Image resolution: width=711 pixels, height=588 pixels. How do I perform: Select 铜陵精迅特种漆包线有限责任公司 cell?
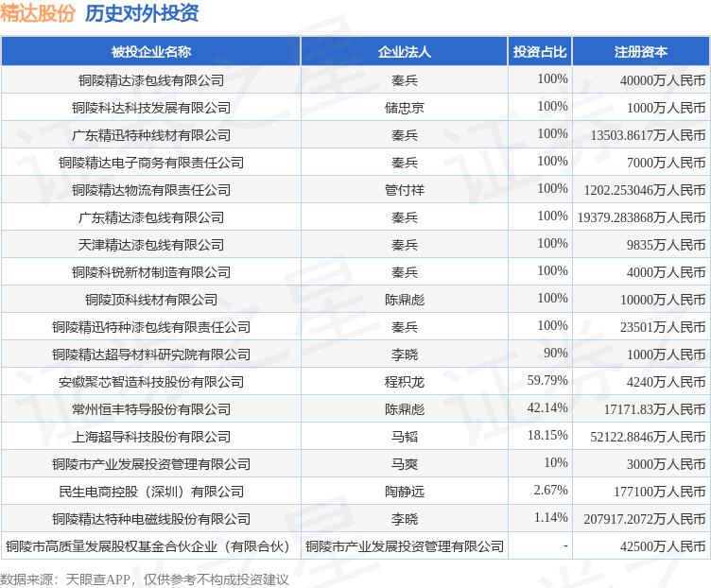point(151,327)
